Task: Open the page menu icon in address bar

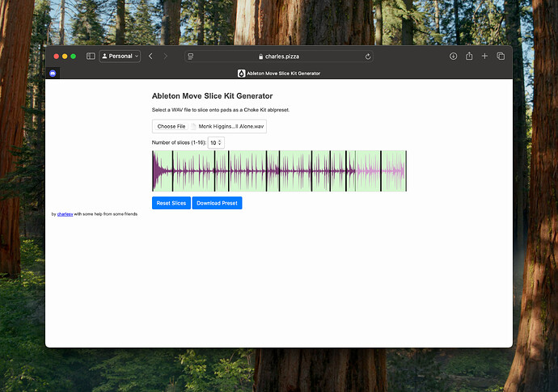Action: coord(191,57)
